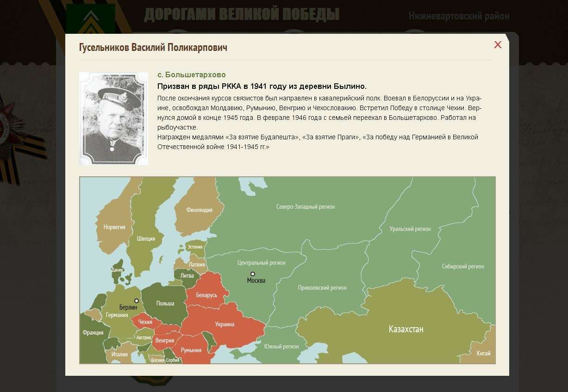The width and height of the screenshot is (568, 392).
Task: Click the Берлин city marker
Action: [x=136, y=301]
